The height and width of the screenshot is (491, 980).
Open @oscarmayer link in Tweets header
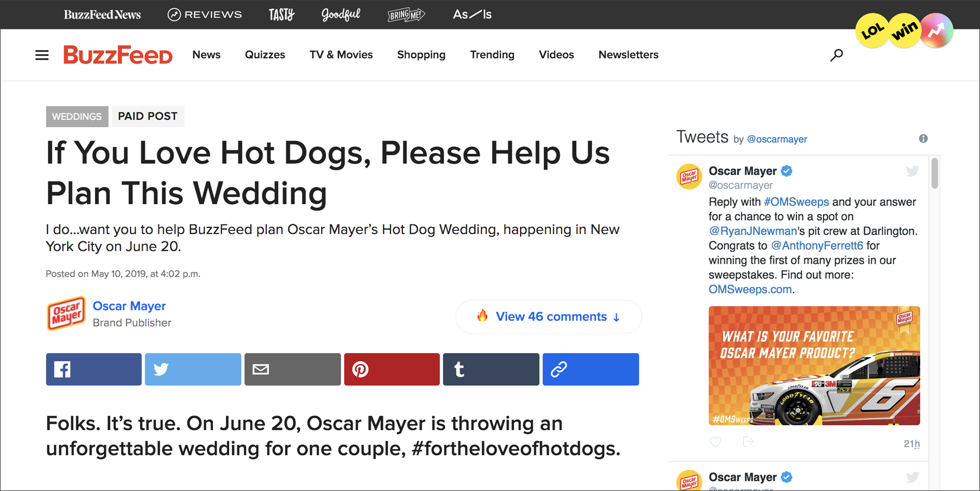pos(777,139)
